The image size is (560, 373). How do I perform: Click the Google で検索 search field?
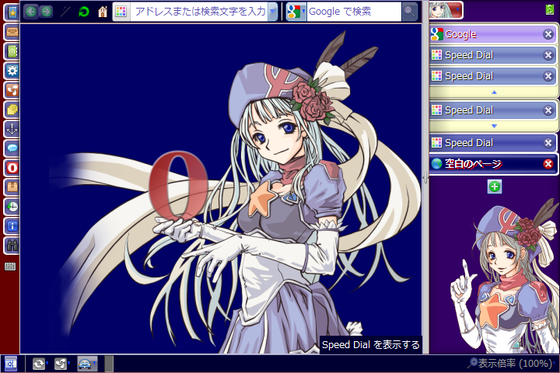354,12
